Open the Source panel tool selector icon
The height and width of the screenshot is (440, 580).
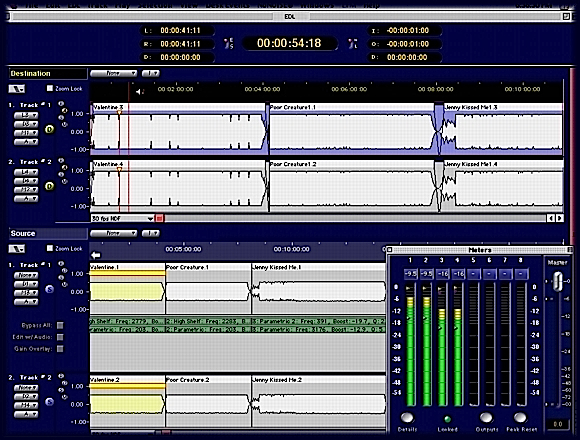(17, 249)
